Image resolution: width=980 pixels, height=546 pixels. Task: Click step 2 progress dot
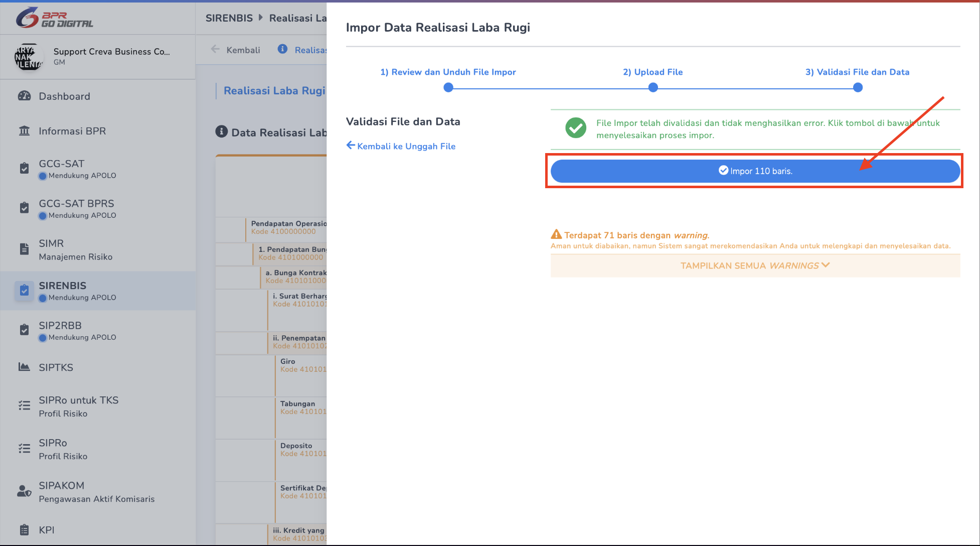pyautogui.click(x=653, y=87)
